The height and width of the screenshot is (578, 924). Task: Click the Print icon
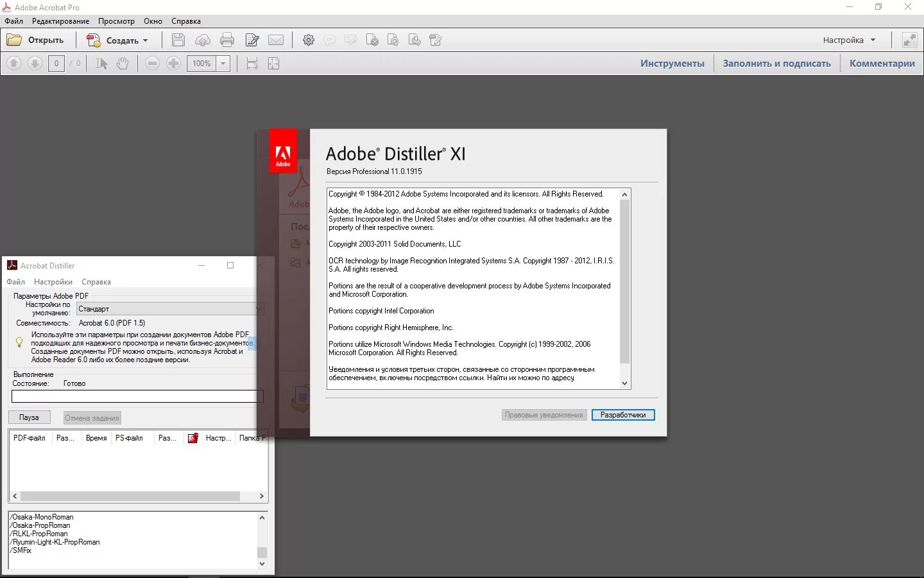(x=227, y=40)
